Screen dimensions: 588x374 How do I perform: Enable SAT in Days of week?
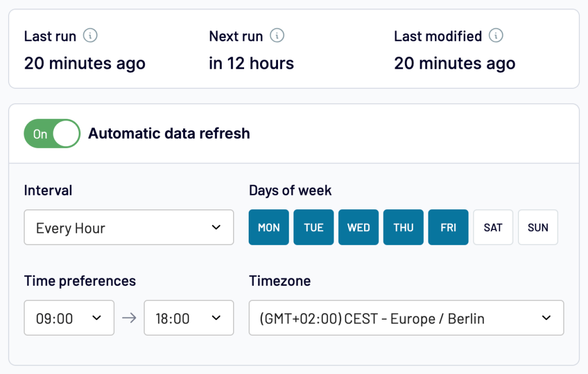click(493, 228)
